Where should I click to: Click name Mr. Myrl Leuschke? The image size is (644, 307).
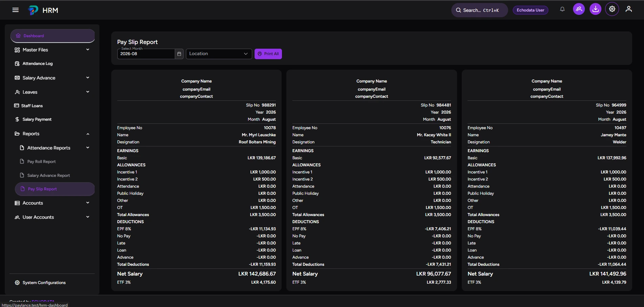(x=259, y=135)
